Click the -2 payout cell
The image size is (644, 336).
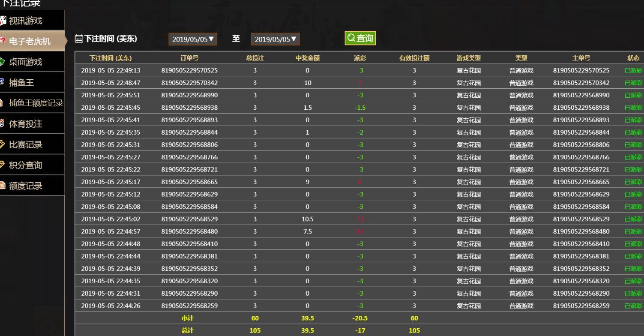tap(360, 132)
